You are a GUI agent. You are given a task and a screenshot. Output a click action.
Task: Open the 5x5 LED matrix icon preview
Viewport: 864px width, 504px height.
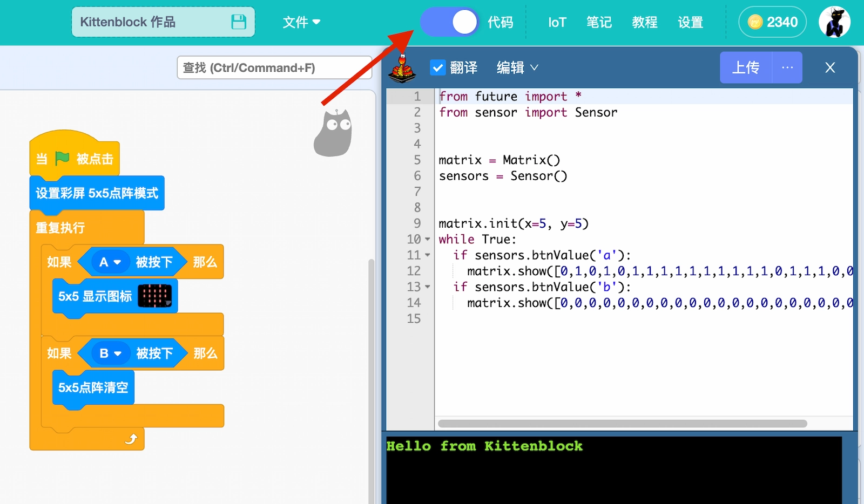click(155, 296)
